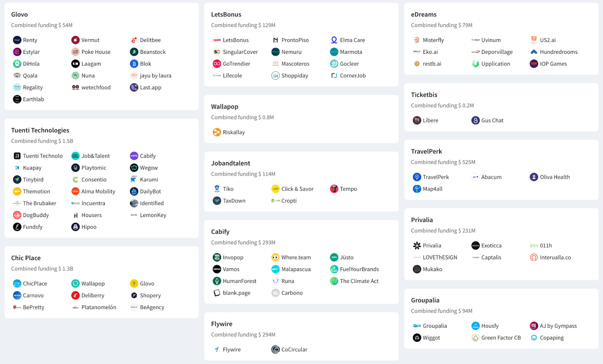Select the CornerJob company name
This screenshot has width=603, height=364.
point(353,76)
